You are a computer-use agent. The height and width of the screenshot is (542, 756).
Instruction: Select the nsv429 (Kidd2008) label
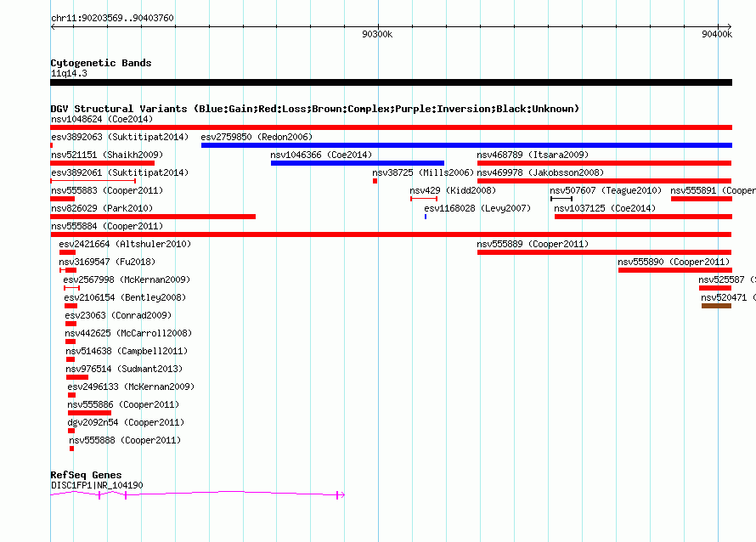coord(453,190)
